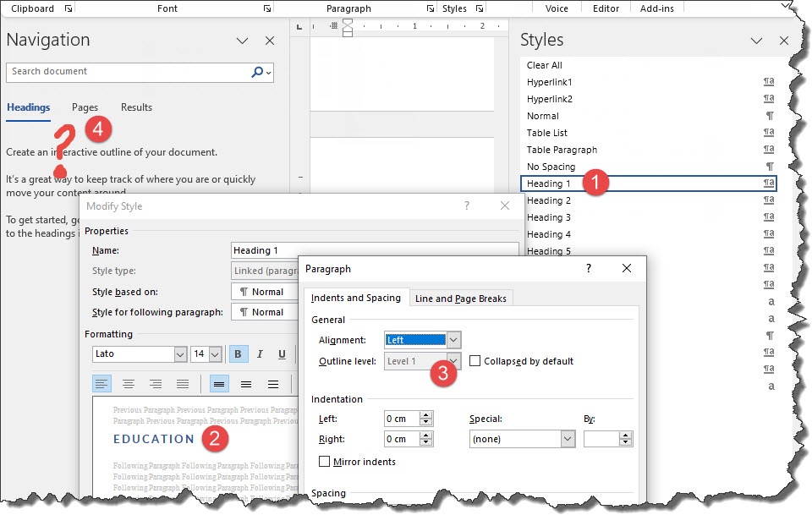Viewport: 812px width, 515px height.
Task: Open the Paragraph dialog launcher on the ribbon
Action: [431, 8]
